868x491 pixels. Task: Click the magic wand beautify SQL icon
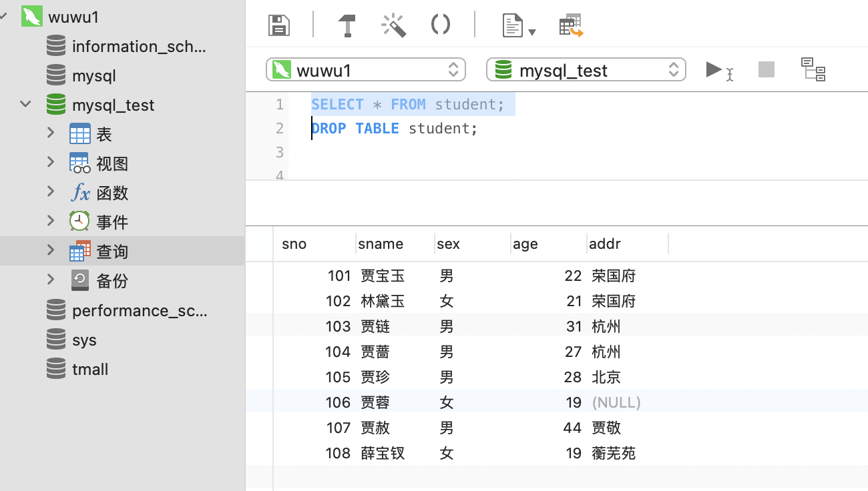click(394, 25)
